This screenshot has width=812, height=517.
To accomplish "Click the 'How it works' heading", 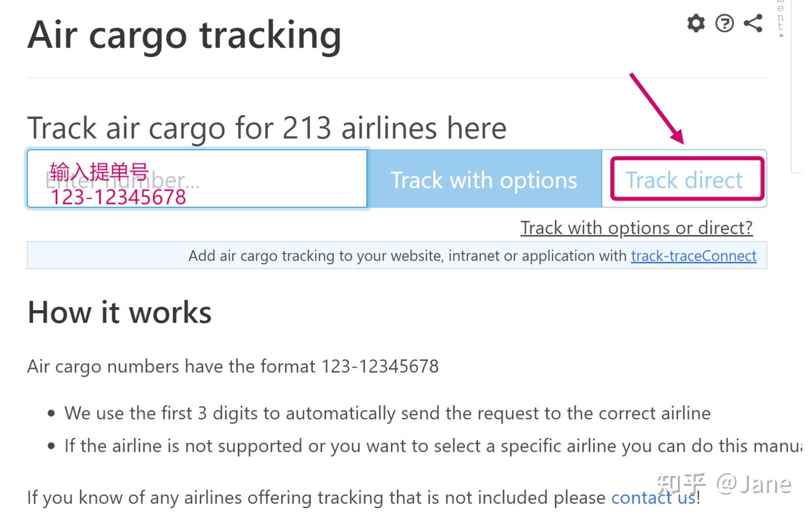I will 119,313.
